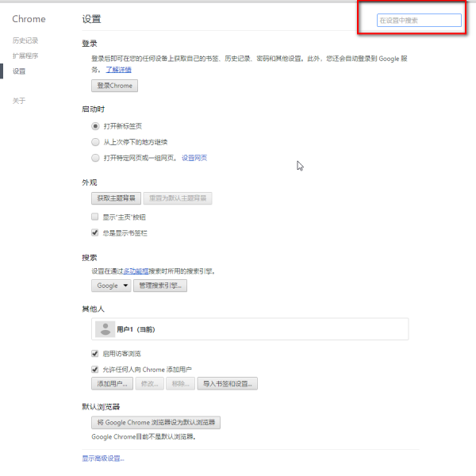Screen dimensions: 476x476
Task: Select the 用户1 (当前) user row
Action: tap(250, 329)
